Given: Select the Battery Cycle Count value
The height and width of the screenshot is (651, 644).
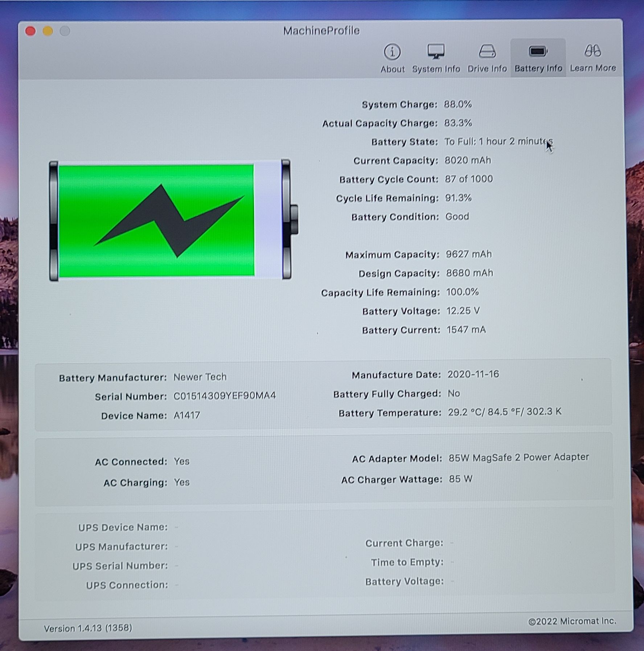Looking at the screenshot, I should 469,179.
